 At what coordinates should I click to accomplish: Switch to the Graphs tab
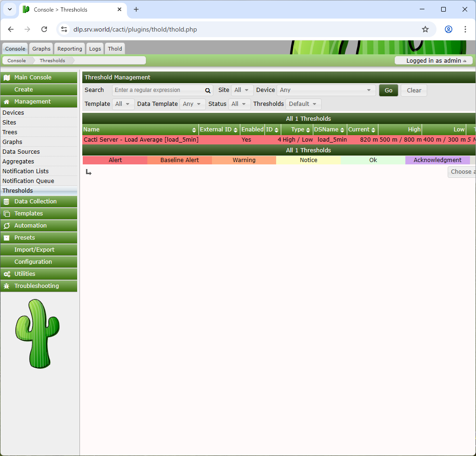point(41,49)
